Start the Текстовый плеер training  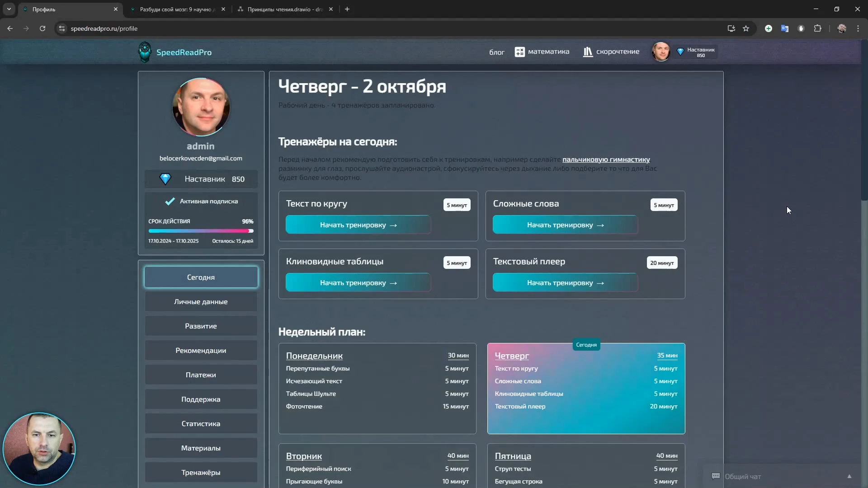pyautogui.click(x=565, y=283)
